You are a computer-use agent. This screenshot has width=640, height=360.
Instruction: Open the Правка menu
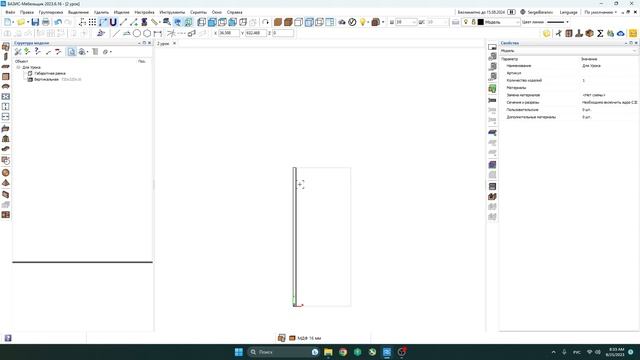(27, 12)
